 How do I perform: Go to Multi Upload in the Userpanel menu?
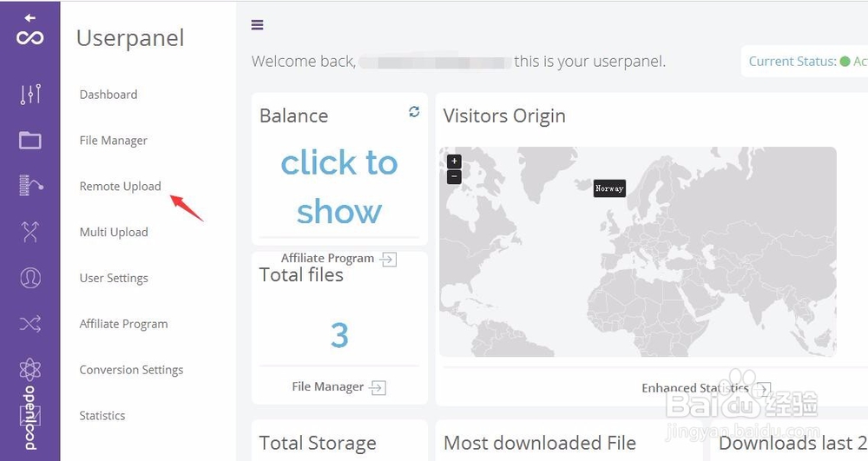point(114,232)
